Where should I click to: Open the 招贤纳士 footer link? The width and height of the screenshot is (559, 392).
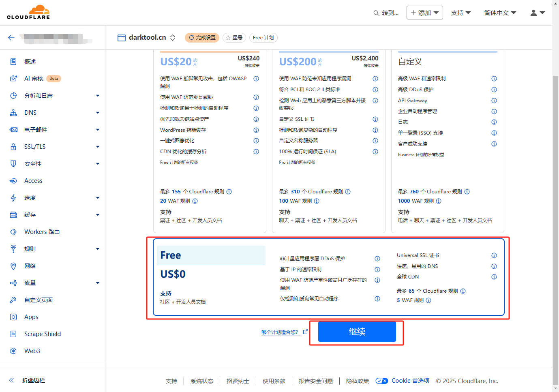click(238, 381)
